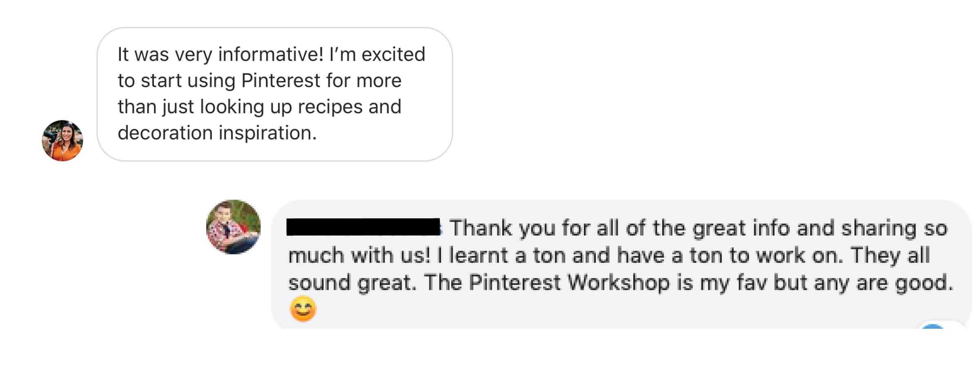Viewport: 980px width, 368px height.
Task: Click the blacked-out commenter name
Action: (364, 227)
